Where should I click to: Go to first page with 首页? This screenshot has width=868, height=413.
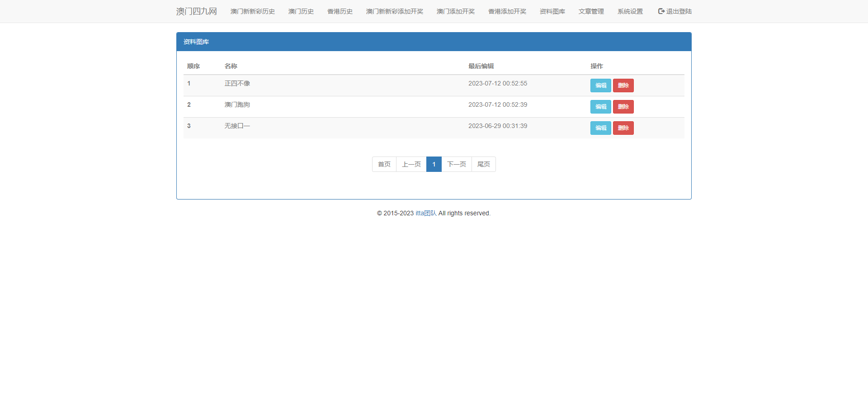click(384, 164)
